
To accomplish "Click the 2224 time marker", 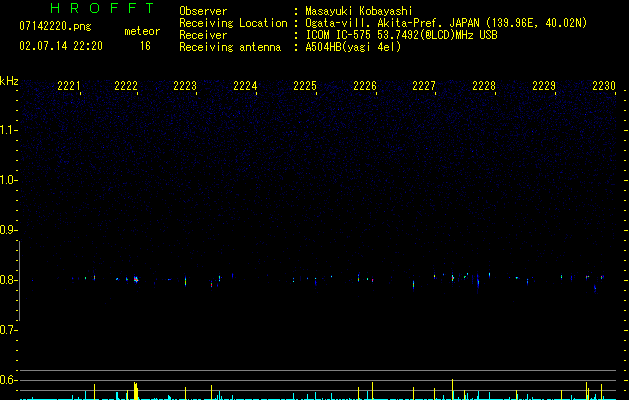I will coord(245,86).
